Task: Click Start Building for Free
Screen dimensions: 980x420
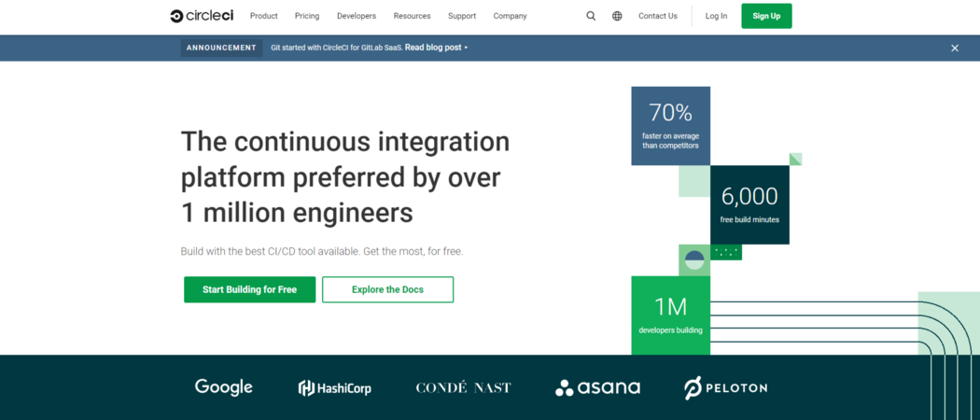Action: pyautogui.click(x=249, y=289)
